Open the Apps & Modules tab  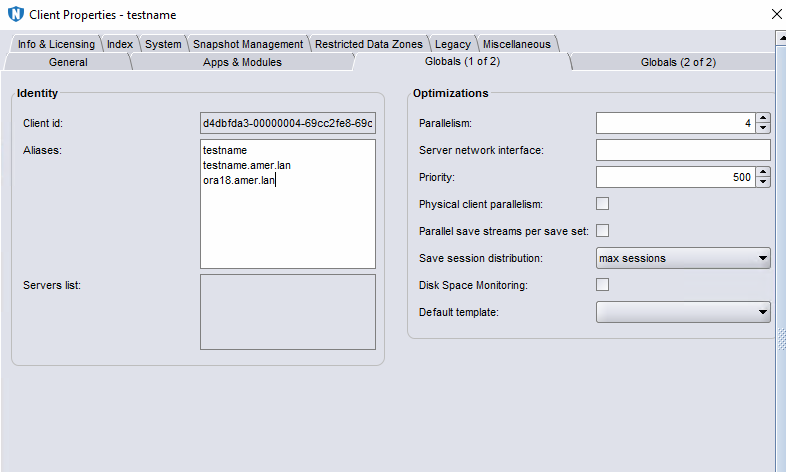(242, 62)
